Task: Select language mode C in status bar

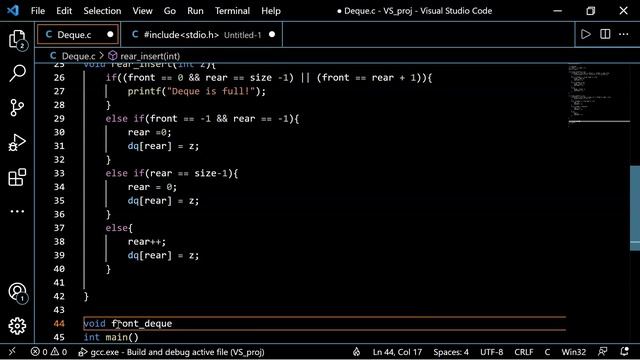Action: [547, 352]
